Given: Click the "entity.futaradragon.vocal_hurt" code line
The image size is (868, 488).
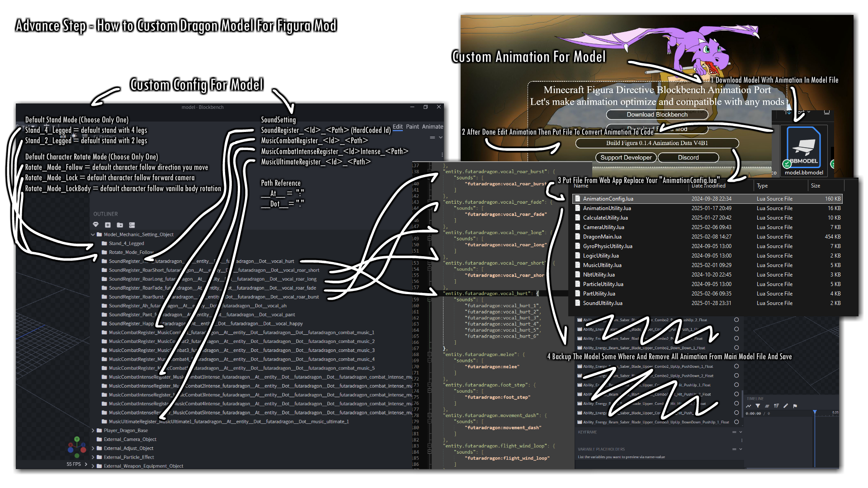Looking at the screenshot, I should click(491, 294).
